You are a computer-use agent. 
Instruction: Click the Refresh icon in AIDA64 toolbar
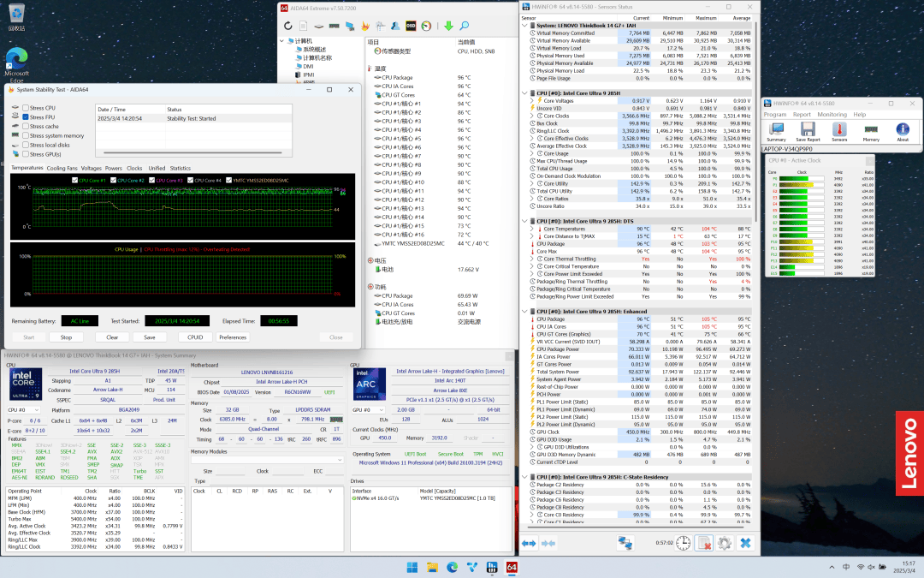(288, 27)
